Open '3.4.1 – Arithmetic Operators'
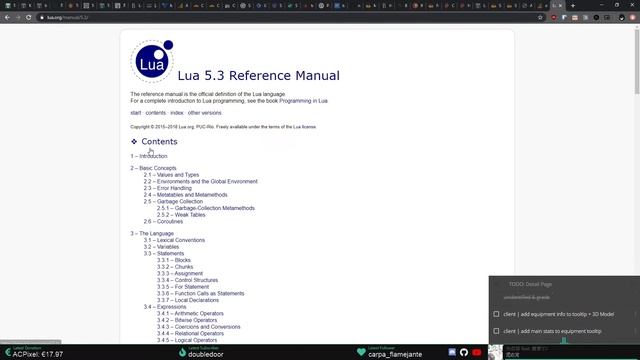 [x=190, y=313]
